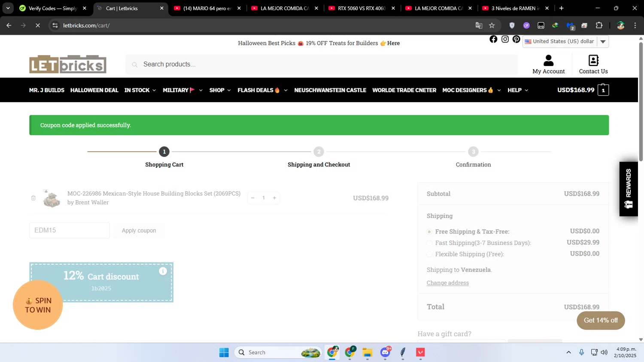Open Contact Us icon
The width and height of the screenshot is (644, 362).
coord(593,60)
